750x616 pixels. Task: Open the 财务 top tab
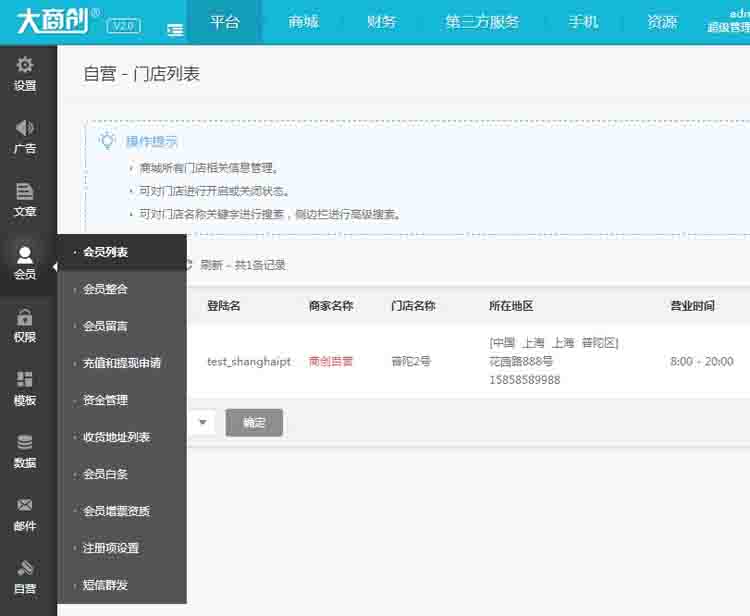381,22
